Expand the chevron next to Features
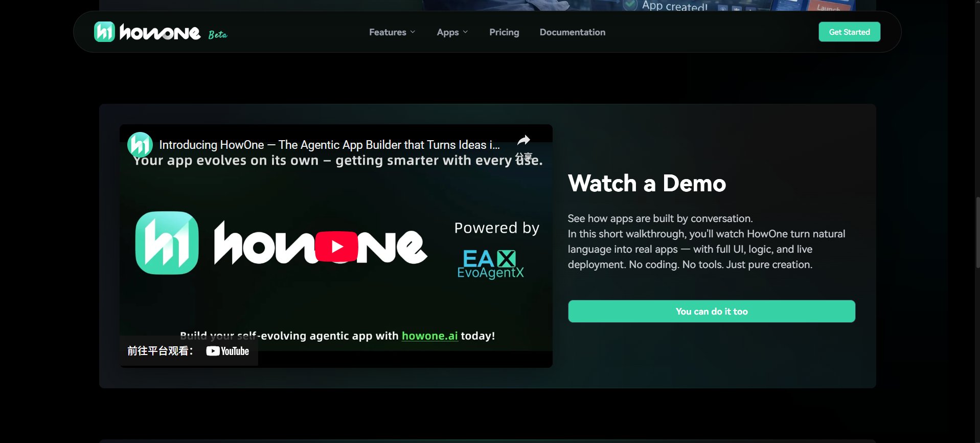Screen dimensions: 980x443 413,32
